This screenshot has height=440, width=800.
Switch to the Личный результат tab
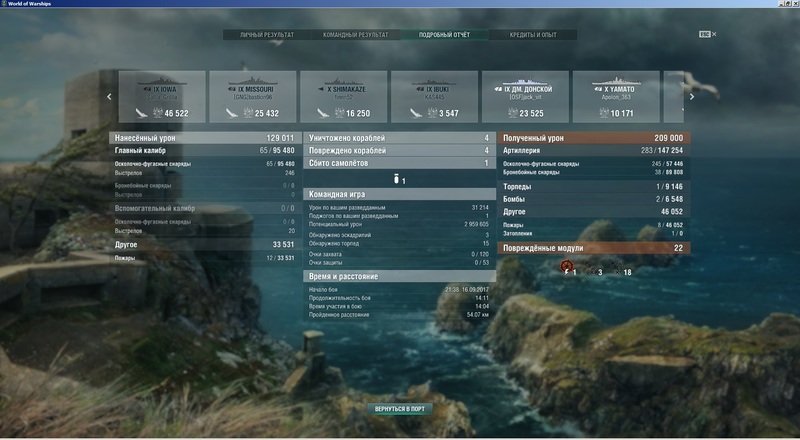pos(266,35)
